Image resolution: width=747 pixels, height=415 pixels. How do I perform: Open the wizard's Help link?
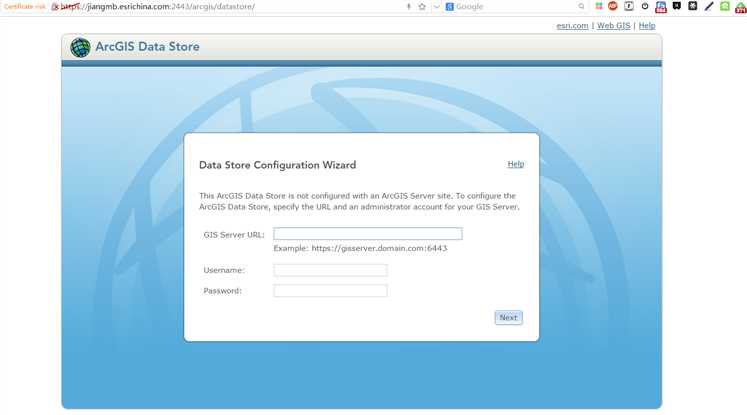tap(515, 164)
